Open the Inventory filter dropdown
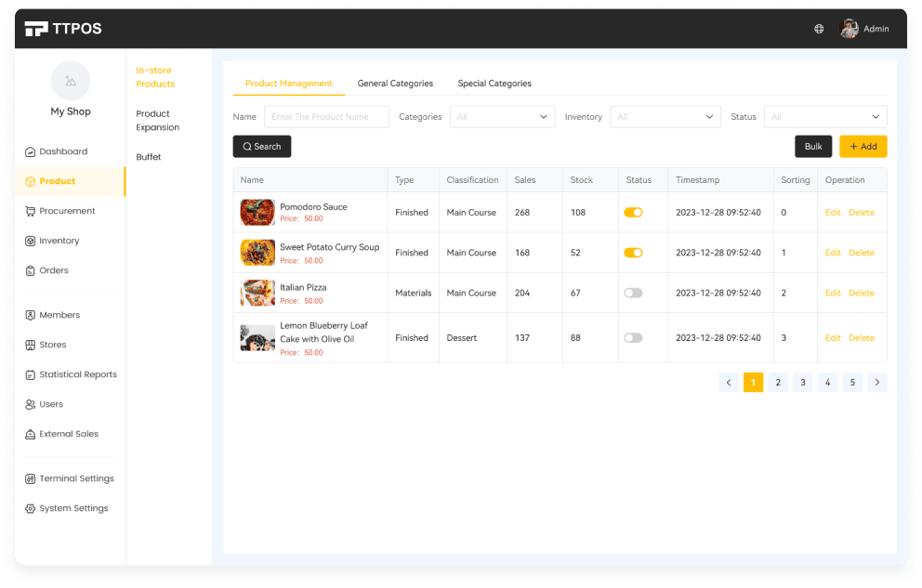The image size is (922, 588). coord(665,117)
